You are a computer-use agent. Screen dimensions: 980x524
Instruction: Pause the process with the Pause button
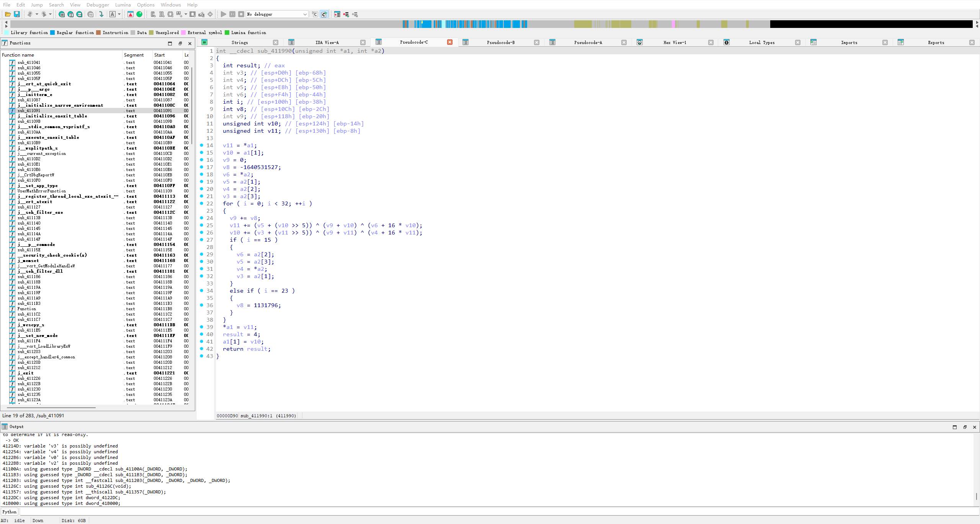point(232,14)
